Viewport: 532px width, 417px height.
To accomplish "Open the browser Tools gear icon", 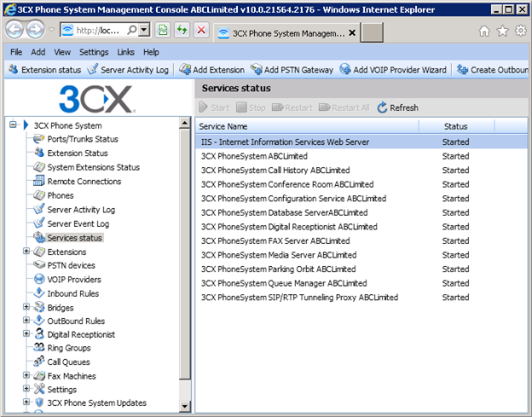I will coord(521,31).
